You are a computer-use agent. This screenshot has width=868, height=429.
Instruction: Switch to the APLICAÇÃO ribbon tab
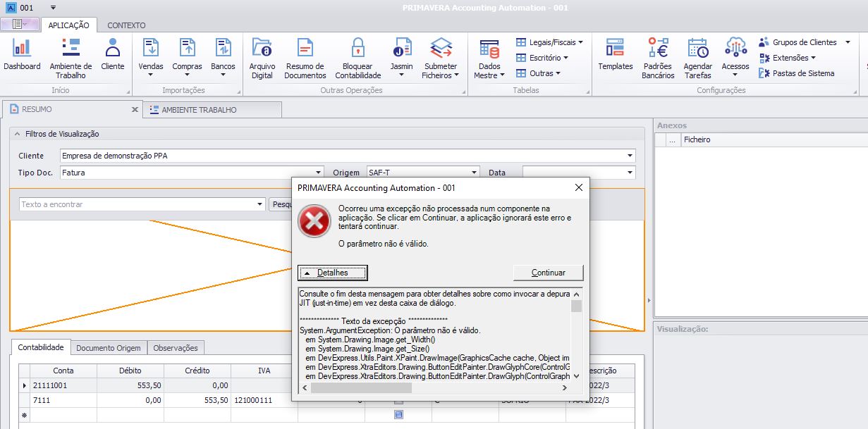pyautogui.click(x=68, y=25)
